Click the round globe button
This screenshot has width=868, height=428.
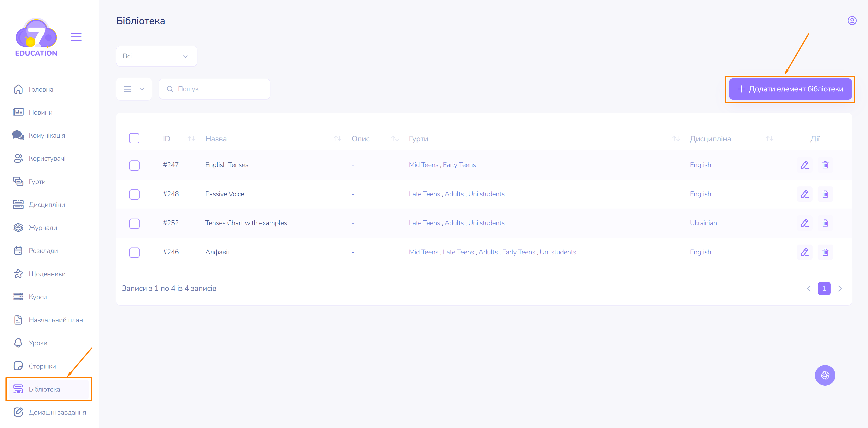pyautogui.click(x=824, y=375)
